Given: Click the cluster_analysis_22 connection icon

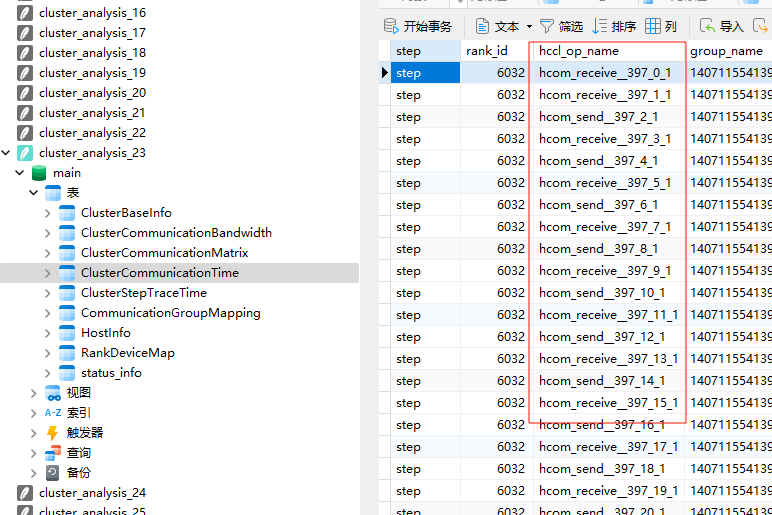Looking at the screenshot, I should coord(25,133).
